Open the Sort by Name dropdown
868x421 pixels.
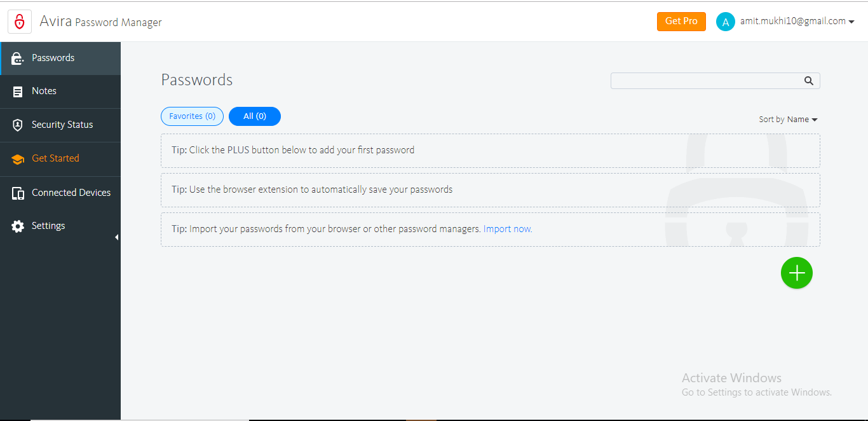point(788,119)
